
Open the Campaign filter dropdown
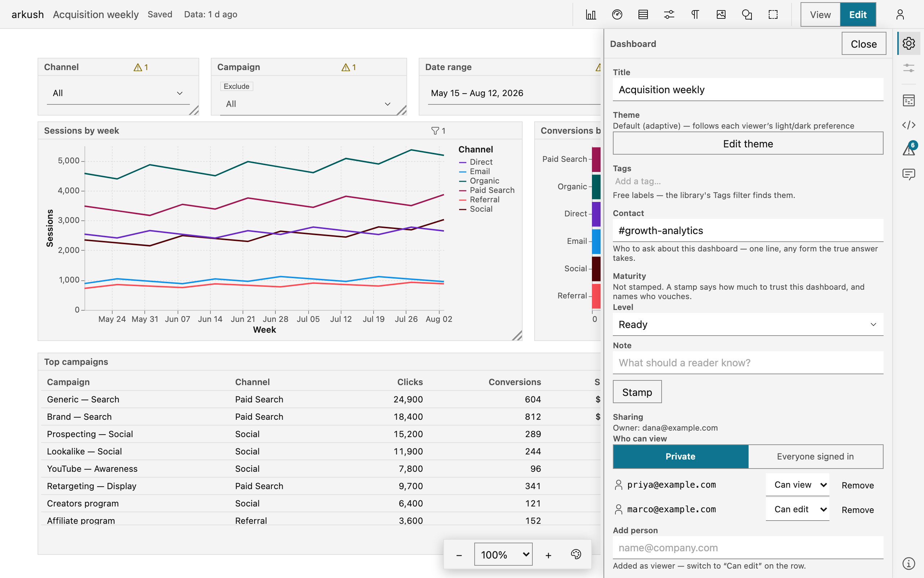tap(309, 104)
